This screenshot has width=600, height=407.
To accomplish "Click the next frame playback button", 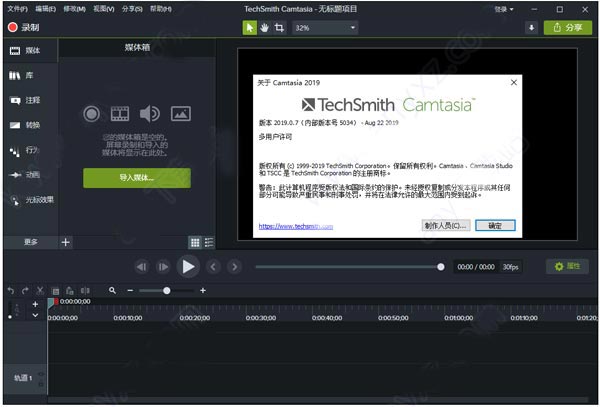I will tap(163, 267).
